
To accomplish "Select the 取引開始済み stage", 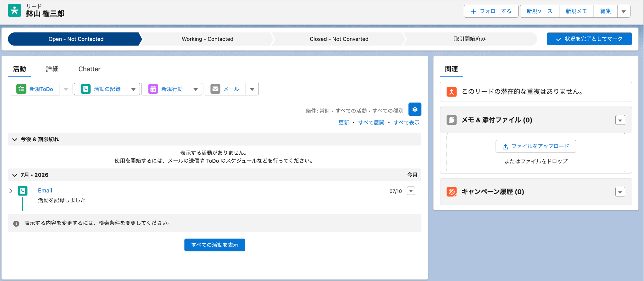I will click(x=470, y=39).
